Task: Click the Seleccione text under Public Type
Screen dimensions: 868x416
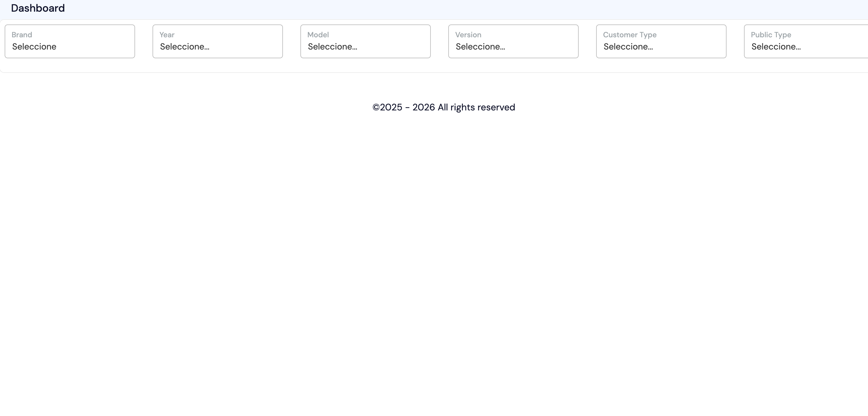Action: (x=776, y=47)
